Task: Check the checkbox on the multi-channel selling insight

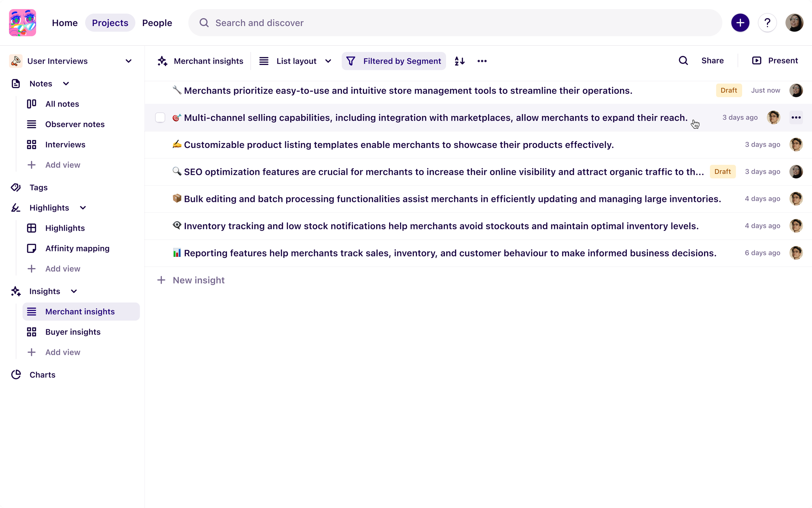Action: coord(160,118)
